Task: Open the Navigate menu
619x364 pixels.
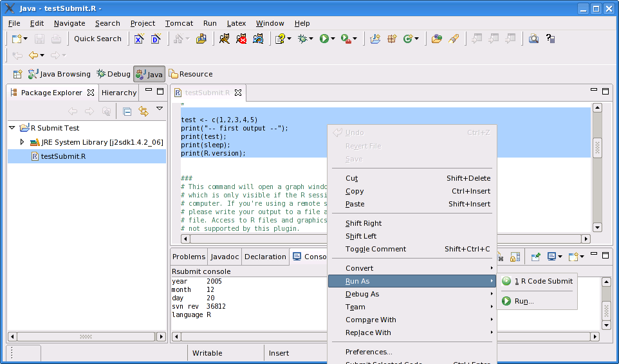Action: tap(69, 23)
